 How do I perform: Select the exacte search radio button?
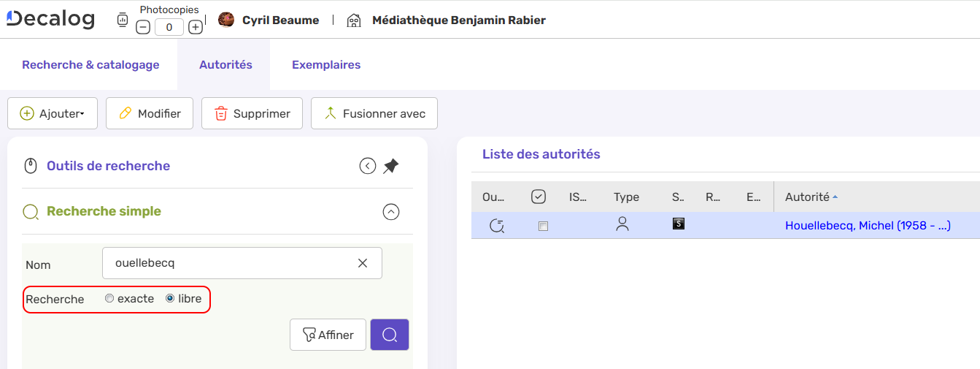click(x=109, y=298)
